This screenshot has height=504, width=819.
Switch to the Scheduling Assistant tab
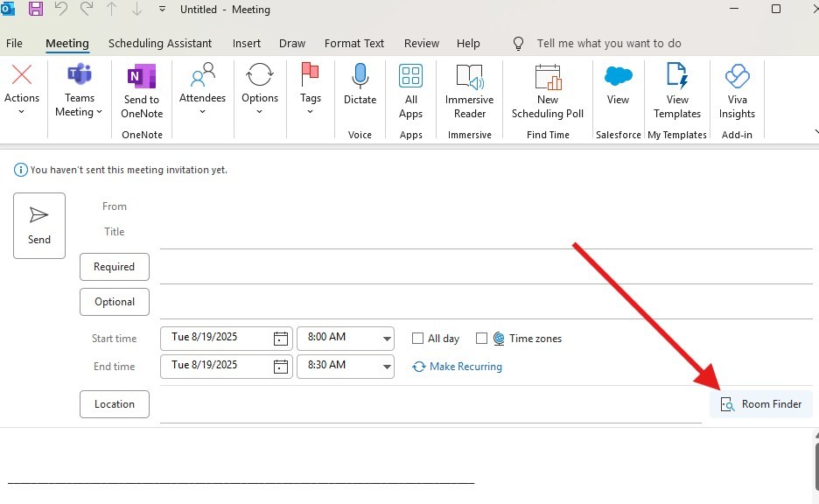160,43
